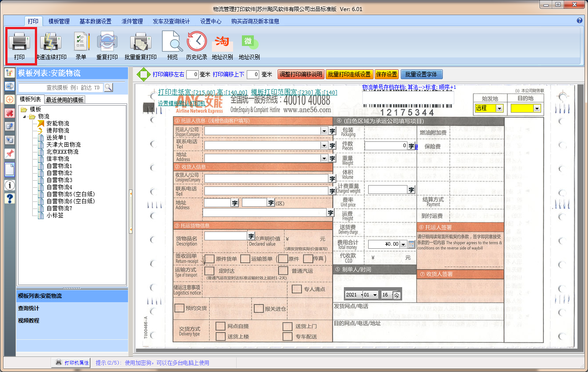Click the second left sidebar icon (blue box)

click(x=10, y=86)
